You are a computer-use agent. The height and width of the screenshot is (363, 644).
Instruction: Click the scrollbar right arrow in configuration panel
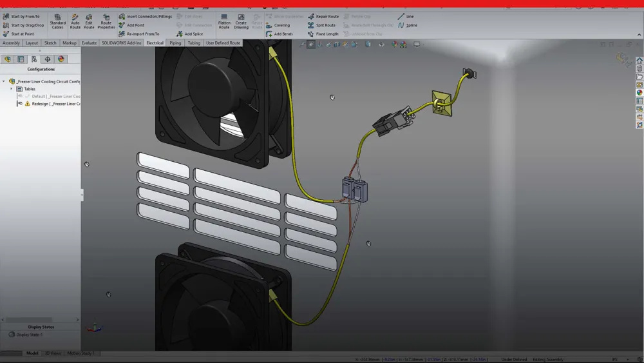[78, 320]
